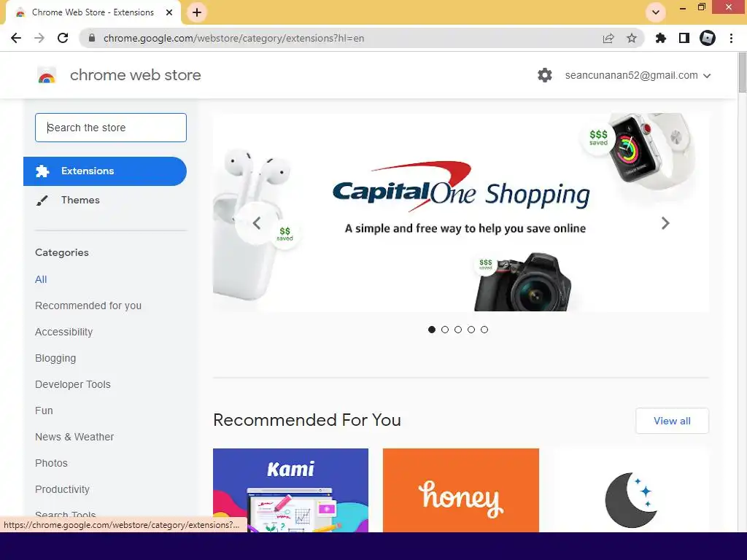Viewport: 747px width, 560px height.
Task: Open the Chrome three-dot menu
Action: 731,38
